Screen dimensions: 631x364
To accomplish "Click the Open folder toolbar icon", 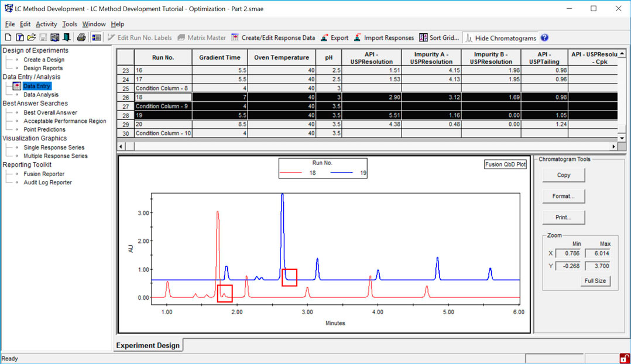I will [32, 37].
